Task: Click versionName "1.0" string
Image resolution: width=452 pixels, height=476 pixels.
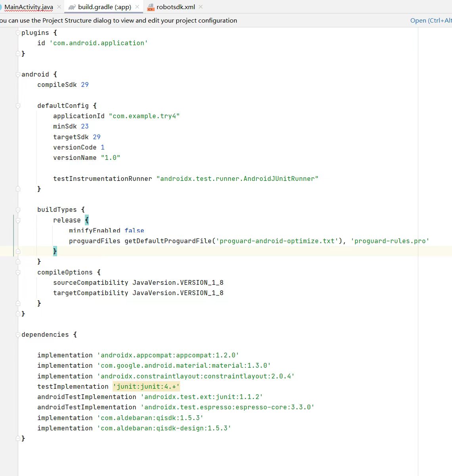Action: click(x=111, y=158)
